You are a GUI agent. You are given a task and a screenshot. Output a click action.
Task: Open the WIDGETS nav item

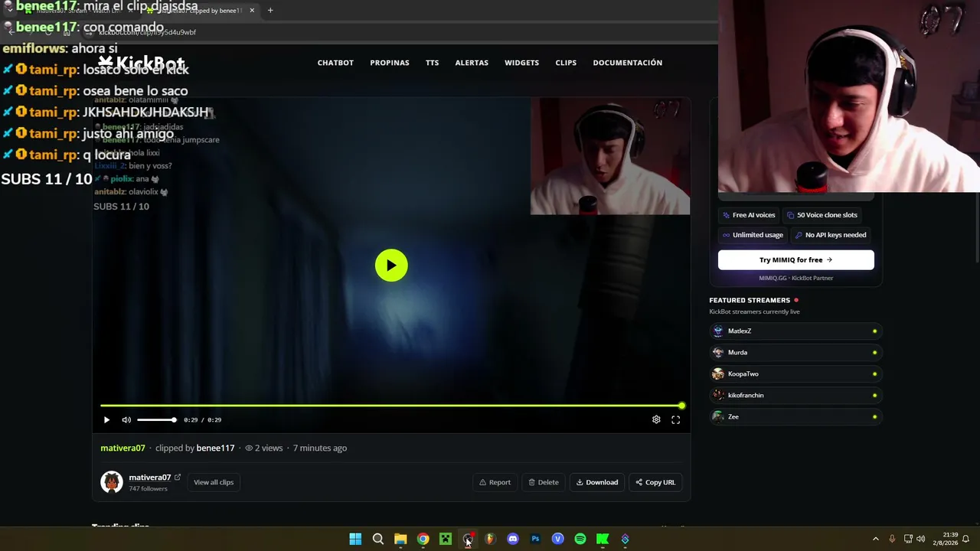pos(522,63)
